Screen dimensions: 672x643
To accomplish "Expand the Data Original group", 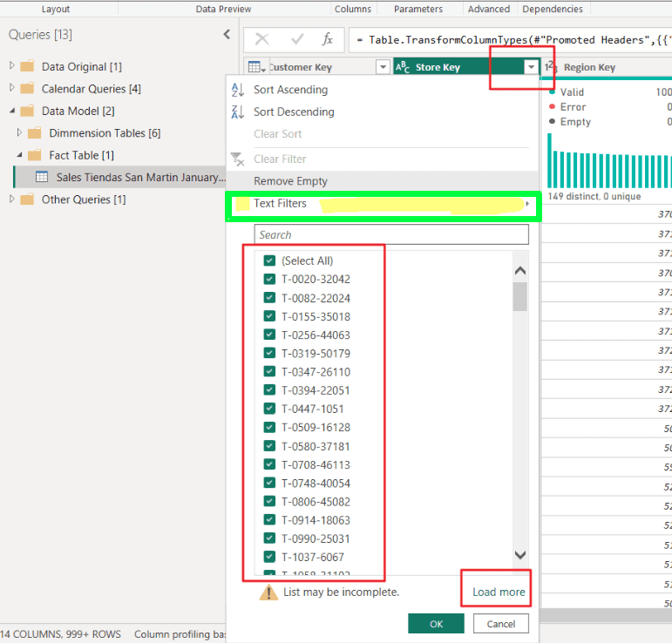I will [x=12, y=65].
